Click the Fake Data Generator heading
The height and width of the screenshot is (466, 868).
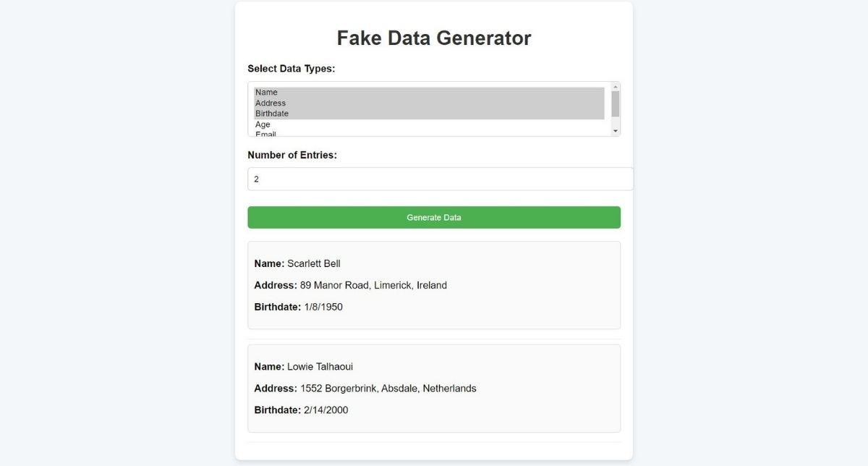pos(434,38)
